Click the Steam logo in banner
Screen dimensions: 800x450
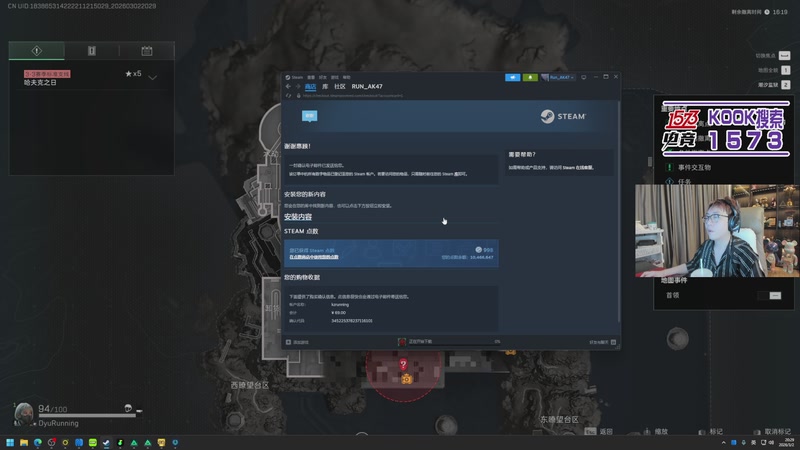coord(563,116)
